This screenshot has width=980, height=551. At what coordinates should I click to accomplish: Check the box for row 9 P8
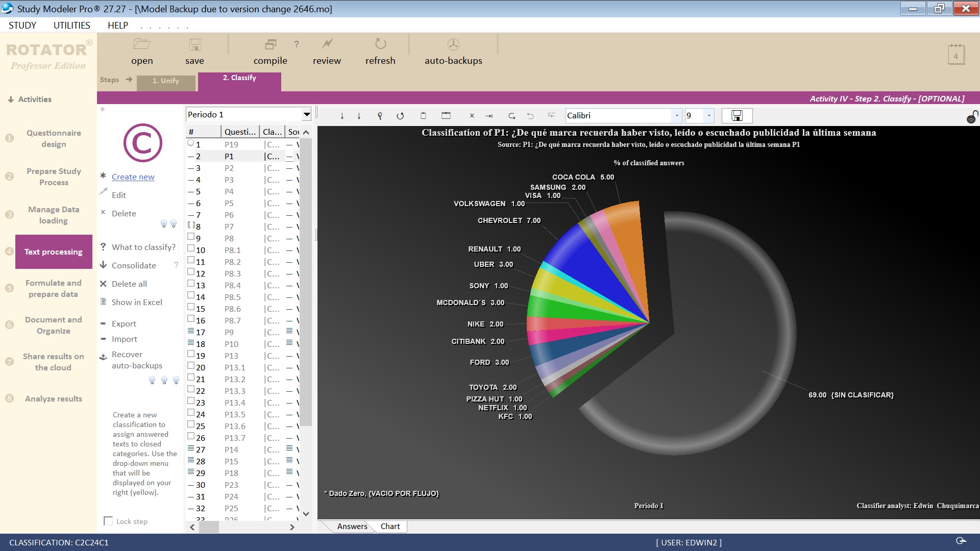pyautogui.click(x=191, y=237)
